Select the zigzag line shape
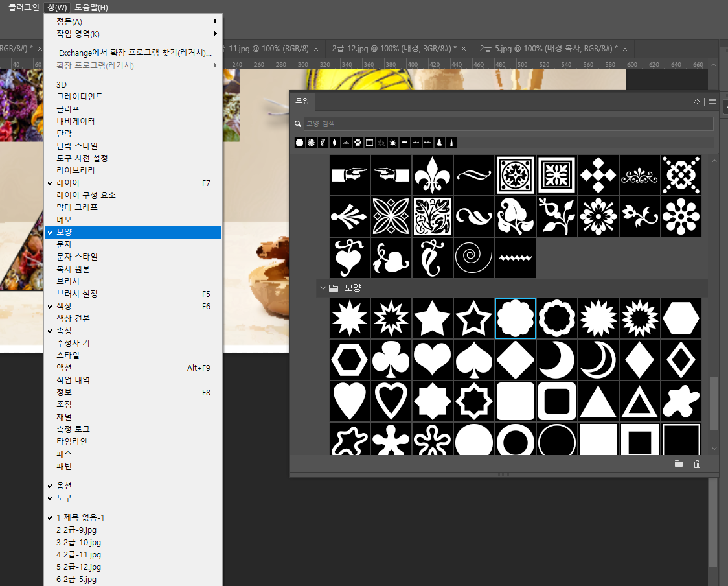This screenshot has height=586, width=728. pyautogui.click(x=516, y=257)
